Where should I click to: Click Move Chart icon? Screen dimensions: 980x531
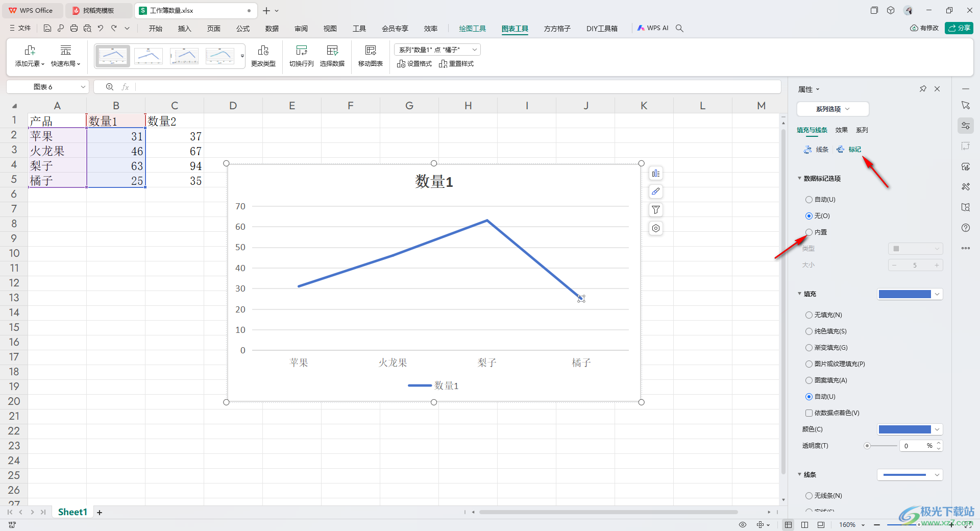coord(371,56)
